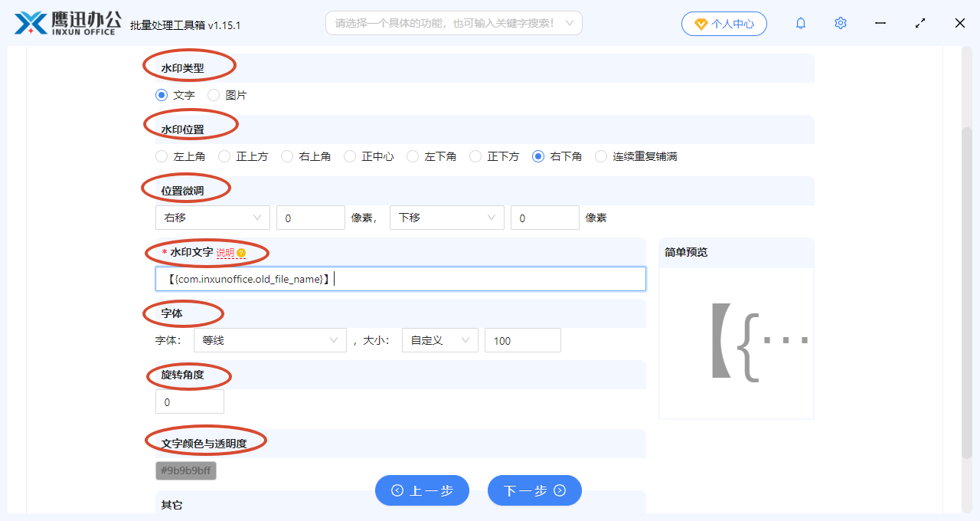This screenshot has height=521, width=980.
Task: Click the #9b9b9bff color swatch
Action: [x=186, y=470]
